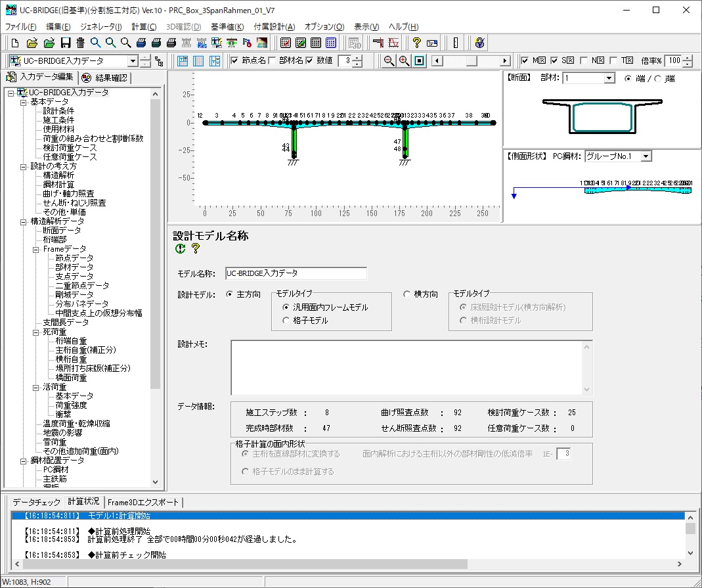Select the 格子モデル radio button
Image resolution: width=702 pixels, height=588 pixels.
tap(286, 321)
